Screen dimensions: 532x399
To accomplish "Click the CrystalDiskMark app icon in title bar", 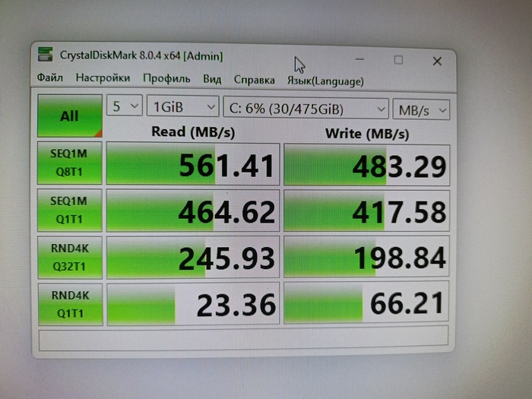I will 46,54.
